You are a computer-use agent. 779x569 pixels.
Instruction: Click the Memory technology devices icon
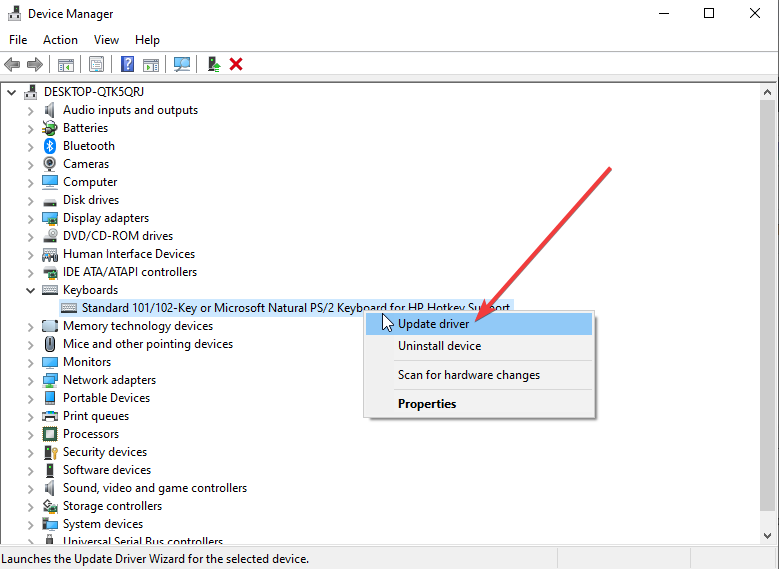point(50,326)
